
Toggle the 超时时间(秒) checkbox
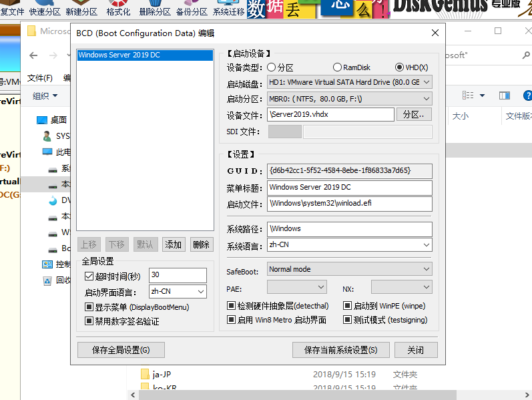click(x=89, y=276)
